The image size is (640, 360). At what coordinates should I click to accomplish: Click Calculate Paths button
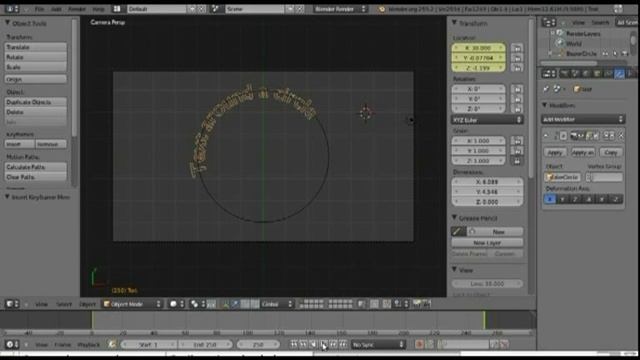[x=36, y=167]
